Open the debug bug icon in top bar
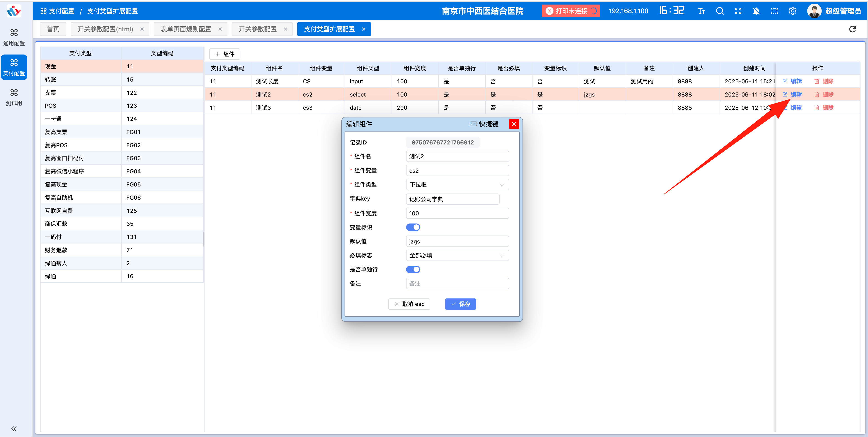This screenshot has width=868, height=437. point(774,11)
